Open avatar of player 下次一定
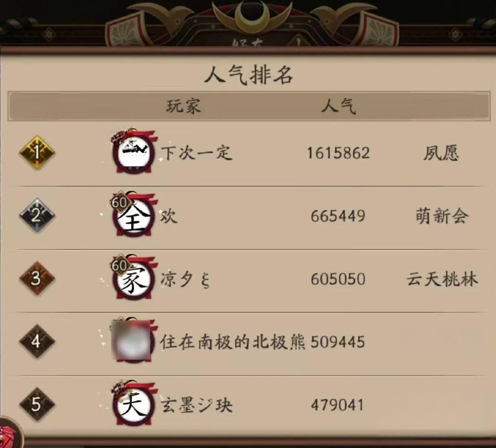Viewport: 496px width, 448px height. [x=134, y=151]
